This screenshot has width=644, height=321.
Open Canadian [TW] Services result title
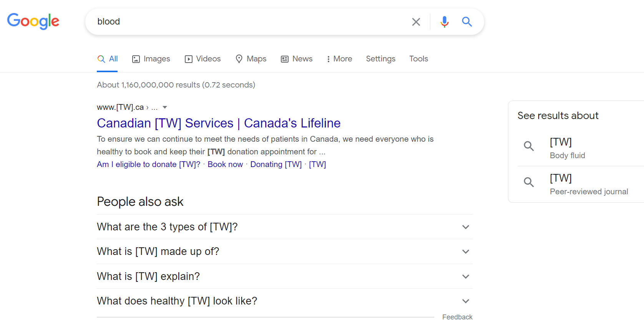tap(219, 123)
